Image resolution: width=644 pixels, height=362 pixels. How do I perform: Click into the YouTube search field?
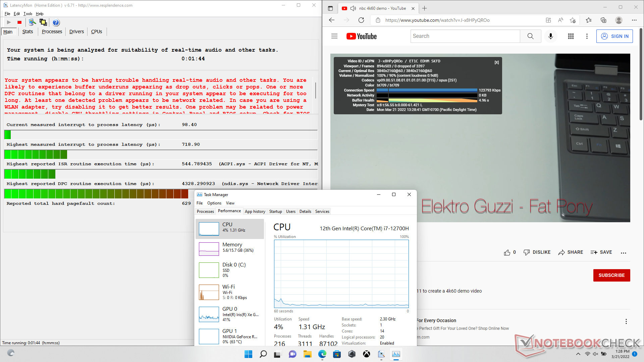point(465,36)
